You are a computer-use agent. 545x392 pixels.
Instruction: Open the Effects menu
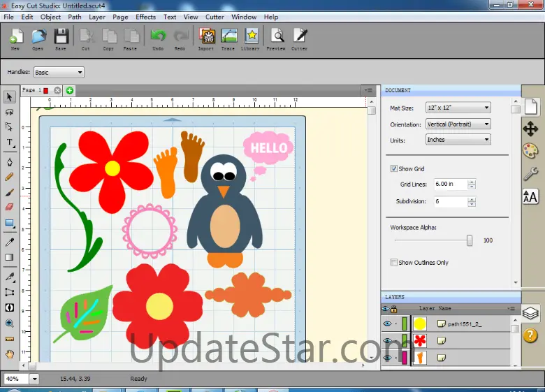(145, 17)
